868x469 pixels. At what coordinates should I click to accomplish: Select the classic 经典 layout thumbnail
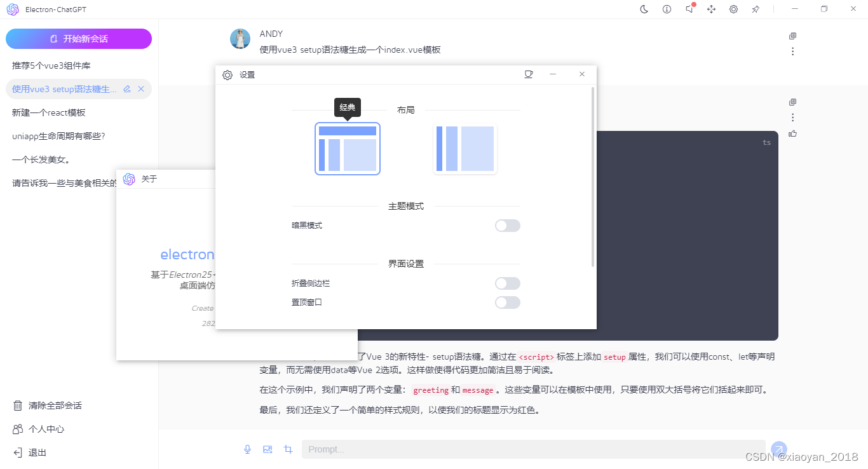coord(348,149)
